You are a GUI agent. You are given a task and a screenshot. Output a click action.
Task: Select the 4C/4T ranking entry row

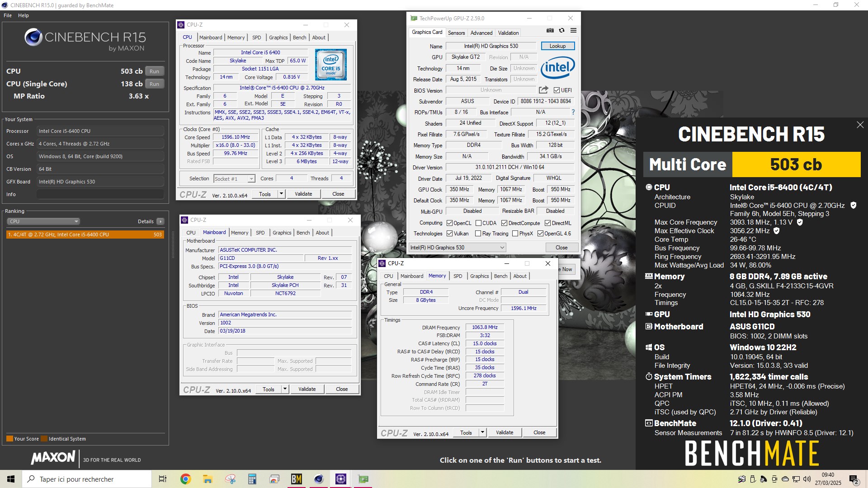(x=85, y=235)
